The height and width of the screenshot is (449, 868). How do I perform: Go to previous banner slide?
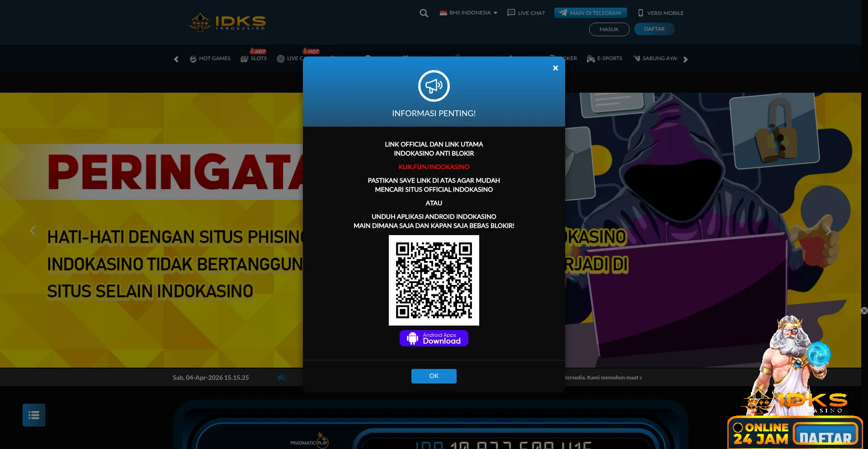point(33,231)
